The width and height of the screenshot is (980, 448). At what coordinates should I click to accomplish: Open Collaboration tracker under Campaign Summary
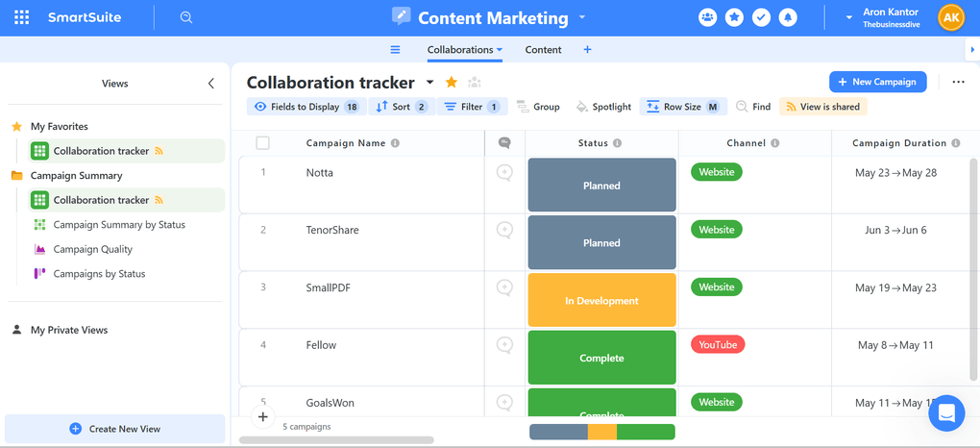127,200
